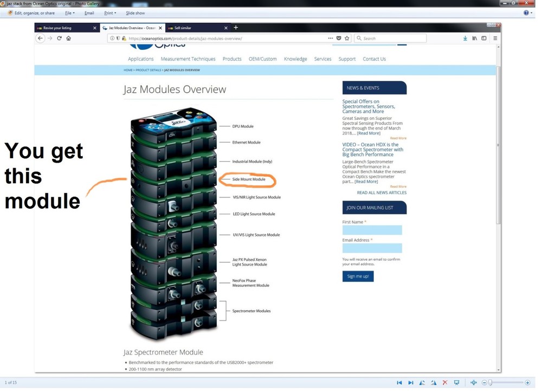
Task: Click site information icon in address bar
Action: [x=112, y=38]
